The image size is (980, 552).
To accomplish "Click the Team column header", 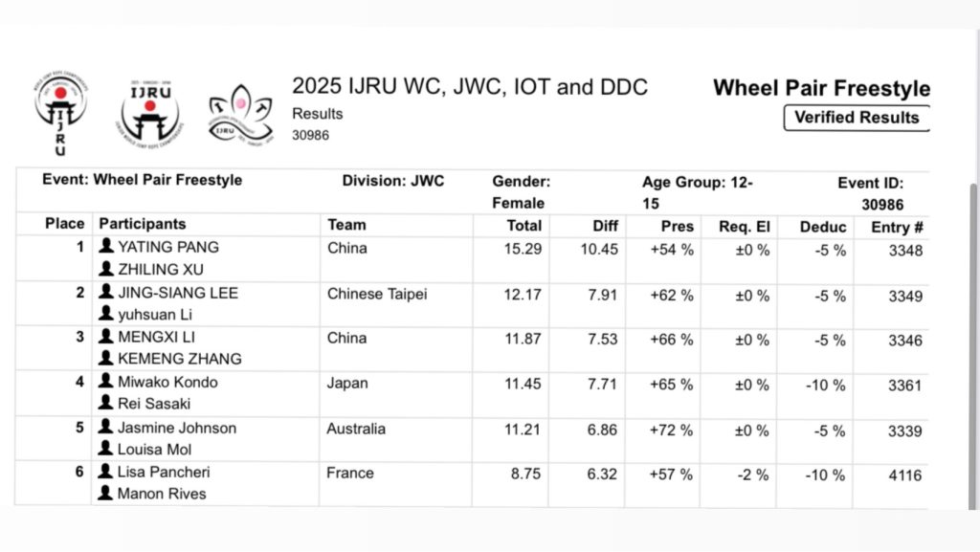I will tap(346, 225).
